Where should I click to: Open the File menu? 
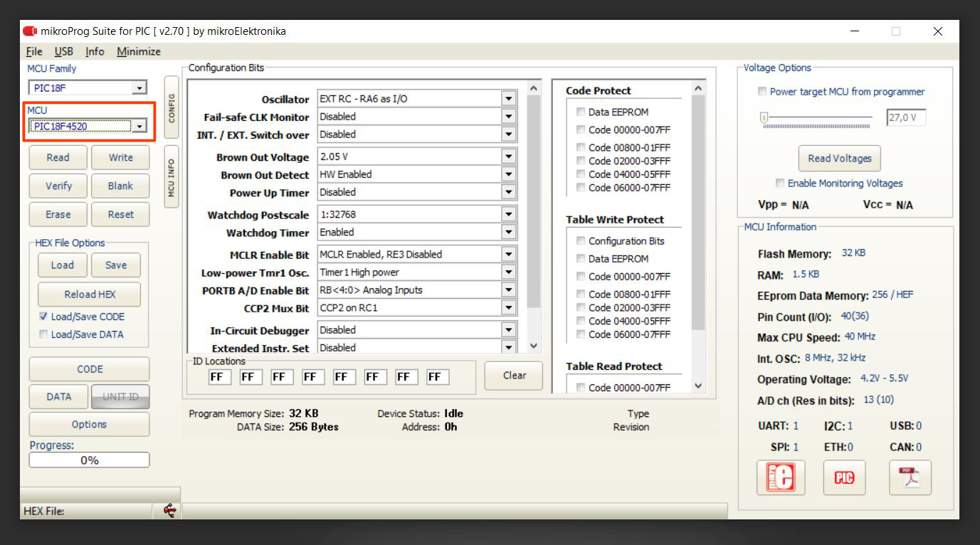tap(34, 51)
